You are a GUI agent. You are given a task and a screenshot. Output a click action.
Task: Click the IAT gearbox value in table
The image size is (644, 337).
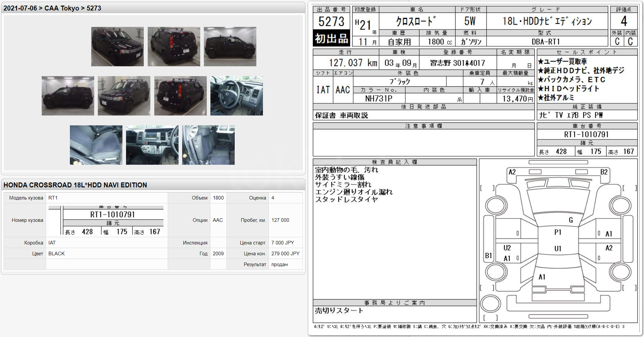click(52, 243)
